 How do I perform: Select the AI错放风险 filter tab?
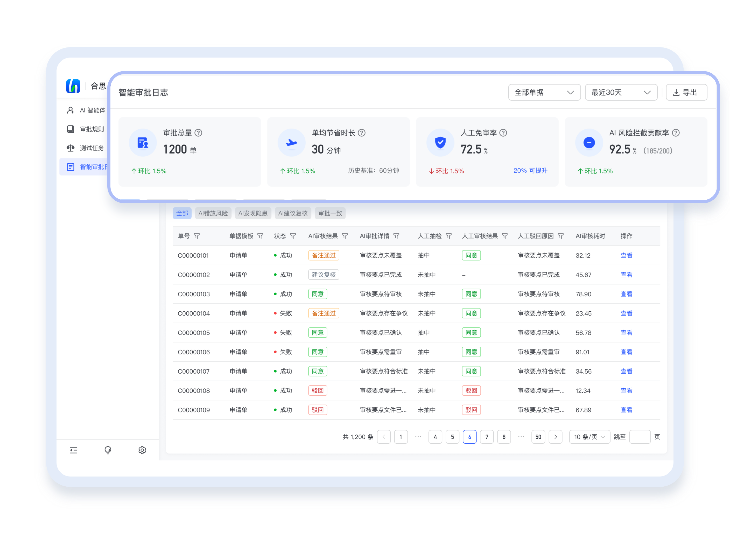click(213, 213)
